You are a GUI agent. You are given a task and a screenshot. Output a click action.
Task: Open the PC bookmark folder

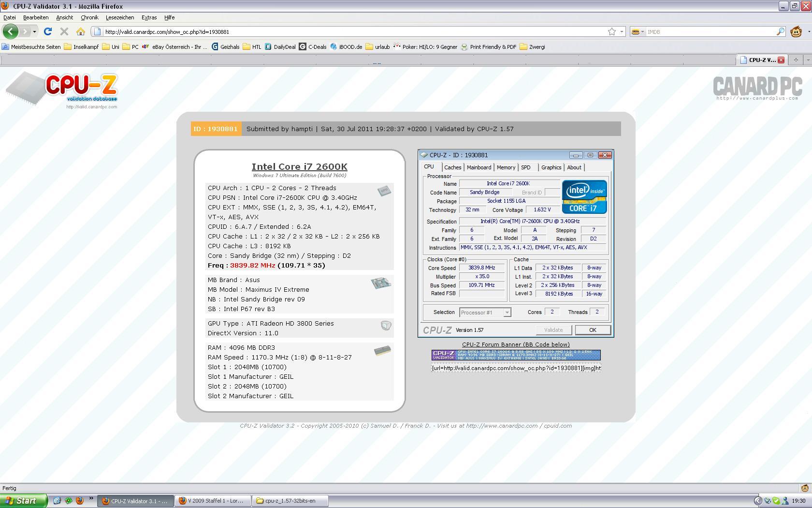[x=130, y=47]
